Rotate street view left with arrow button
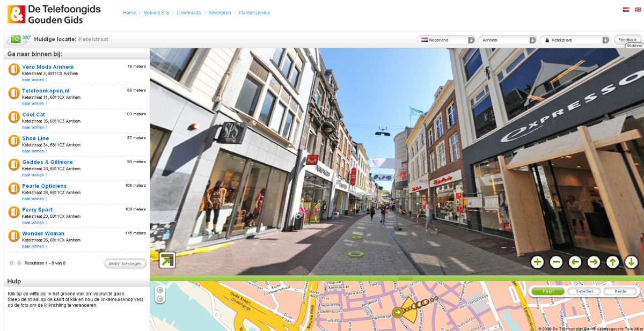 pos(575,262)
